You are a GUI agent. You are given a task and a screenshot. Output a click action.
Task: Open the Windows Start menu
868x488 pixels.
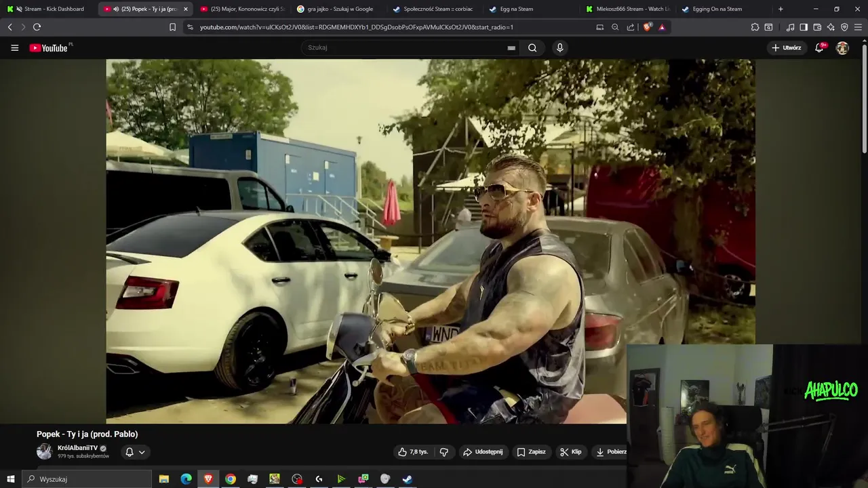click(10, 479)
